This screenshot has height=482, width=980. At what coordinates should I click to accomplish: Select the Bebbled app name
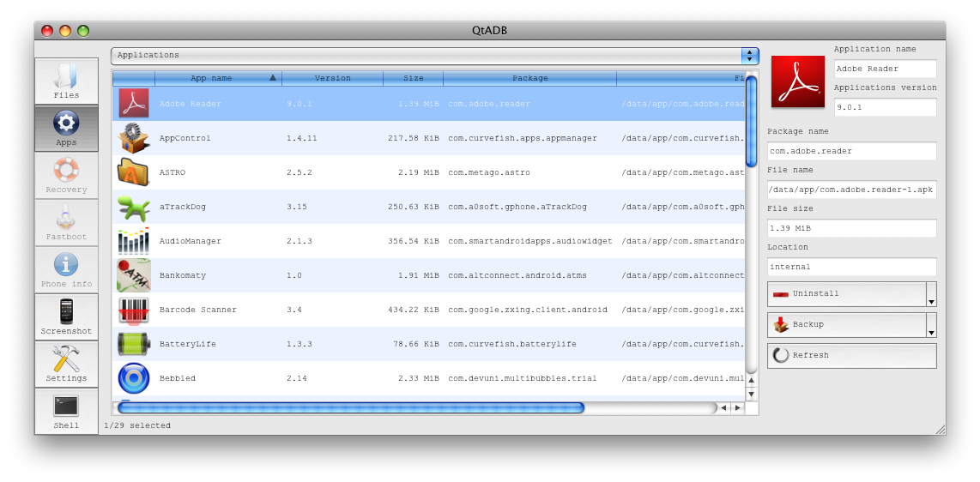pos(178,378)
